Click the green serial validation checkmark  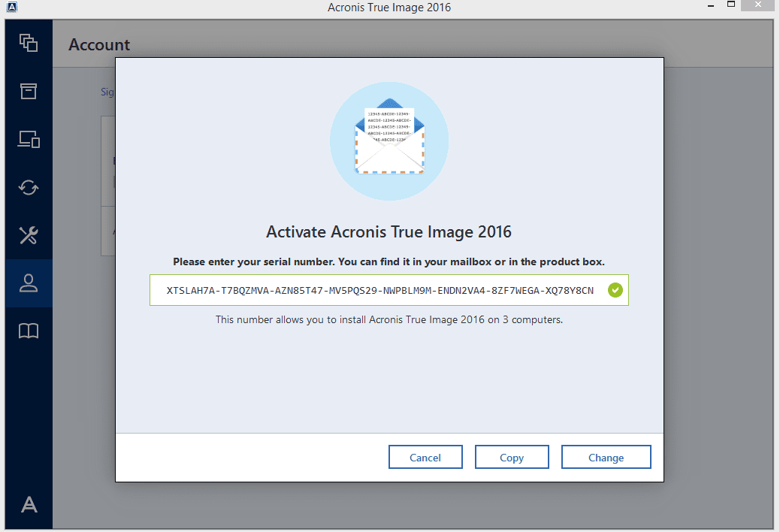pos(615,290)
